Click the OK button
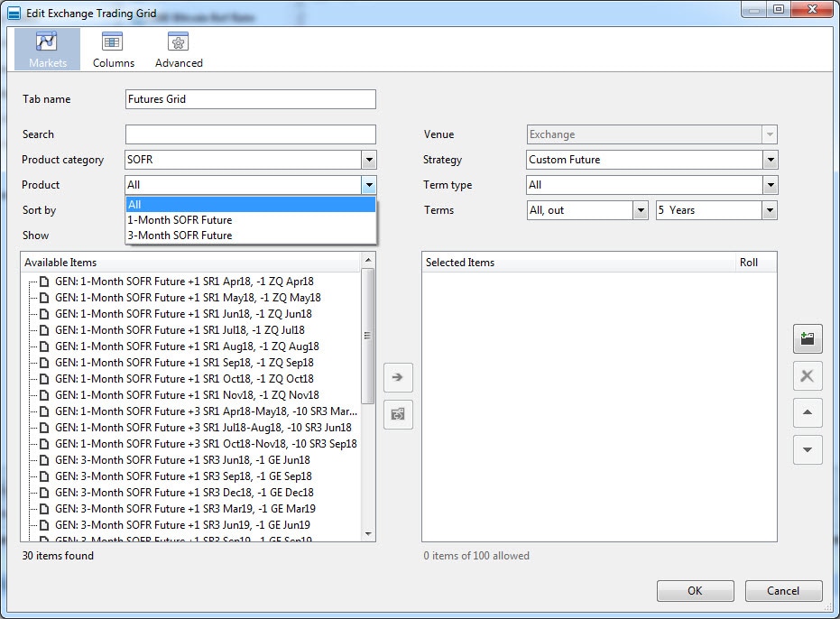Image resolution: width=840 pixels, height=619 pixels. (695, 591)
